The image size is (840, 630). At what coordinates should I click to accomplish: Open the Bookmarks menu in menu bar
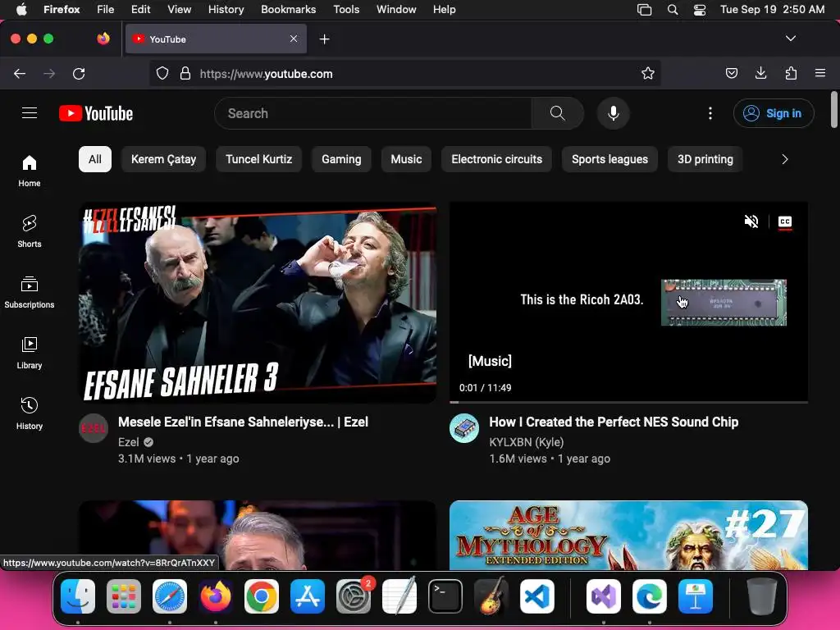(x=288, y=9)
